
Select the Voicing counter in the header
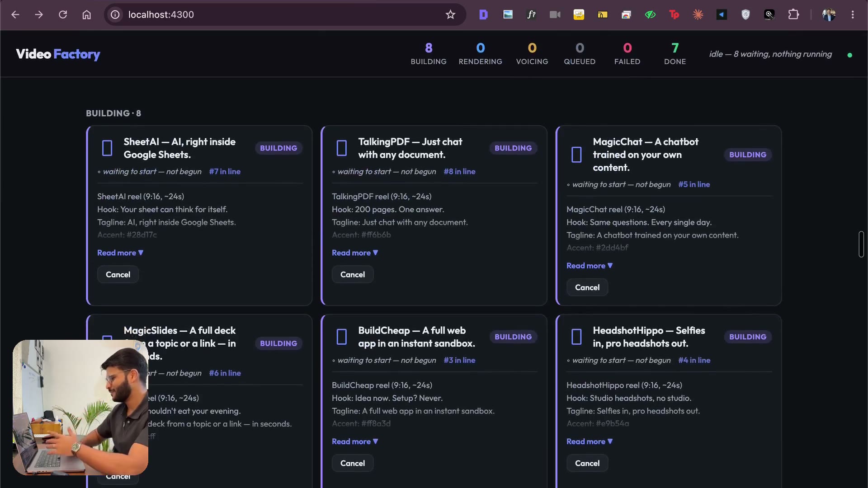coord(532,54)
